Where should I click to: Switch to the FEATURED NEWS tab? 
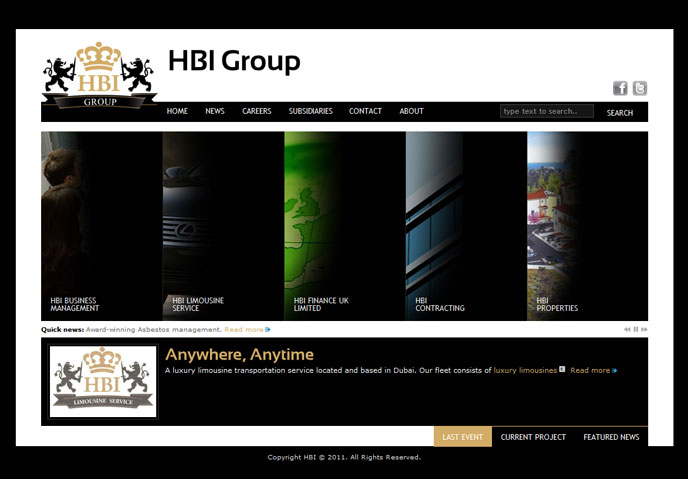(611, 437)
